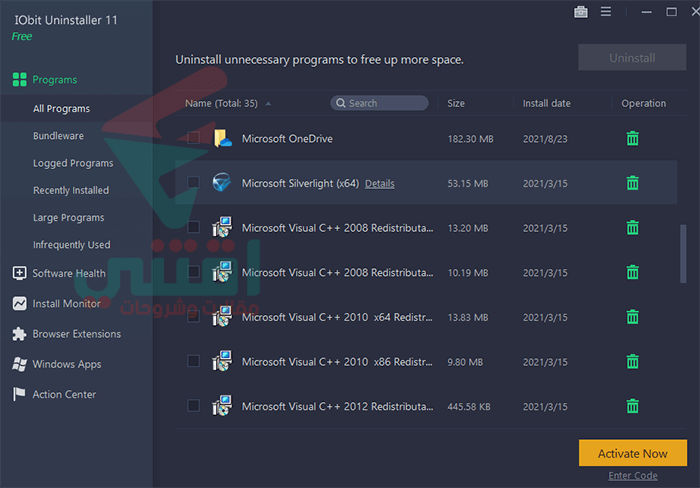The width and height of the screenshot is (700, 488).
Task: Select checkbox for Visual C++ 2012 Redistributable
Action: click(193, 405)
